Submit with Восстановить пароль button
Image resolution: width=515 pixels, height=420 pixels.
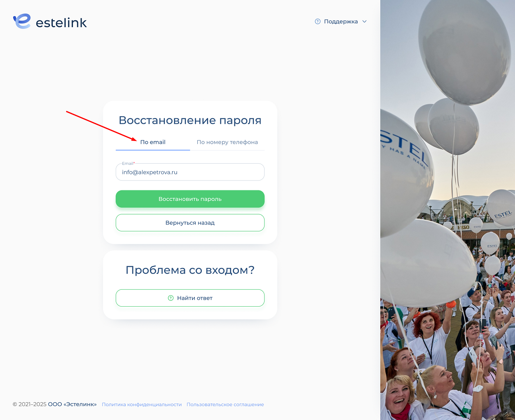190,199
